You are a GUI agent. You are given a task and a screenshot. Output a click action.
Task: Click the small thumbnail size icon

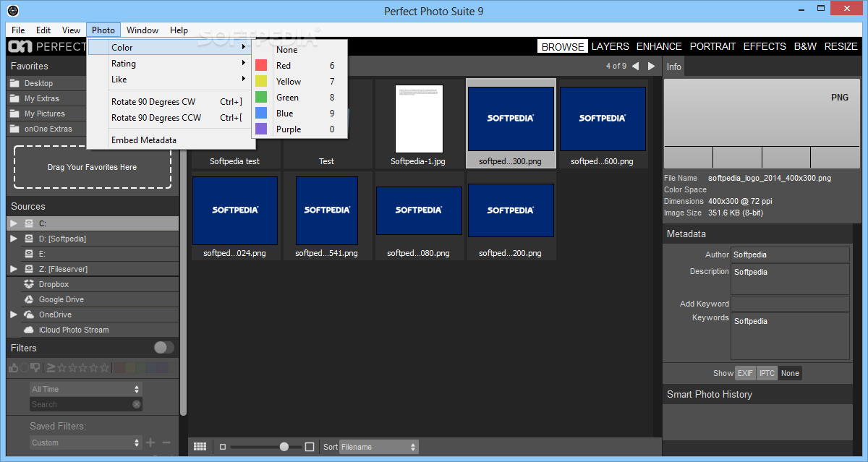point(223,447)
